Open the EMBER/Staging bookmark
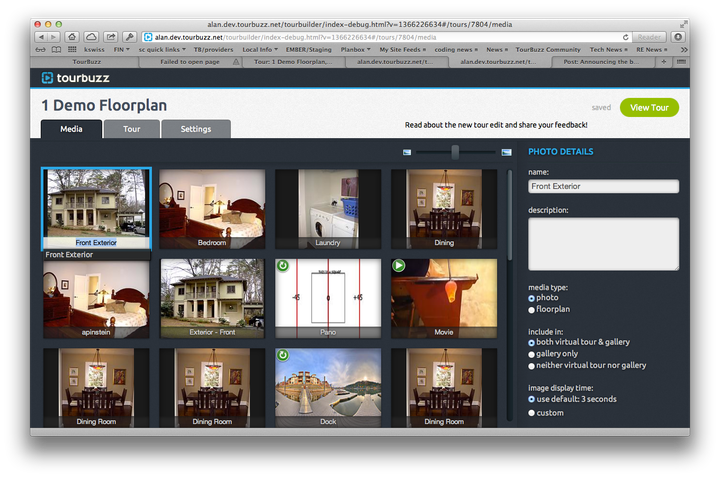720x478 pixels. click(x=309, y=49)
